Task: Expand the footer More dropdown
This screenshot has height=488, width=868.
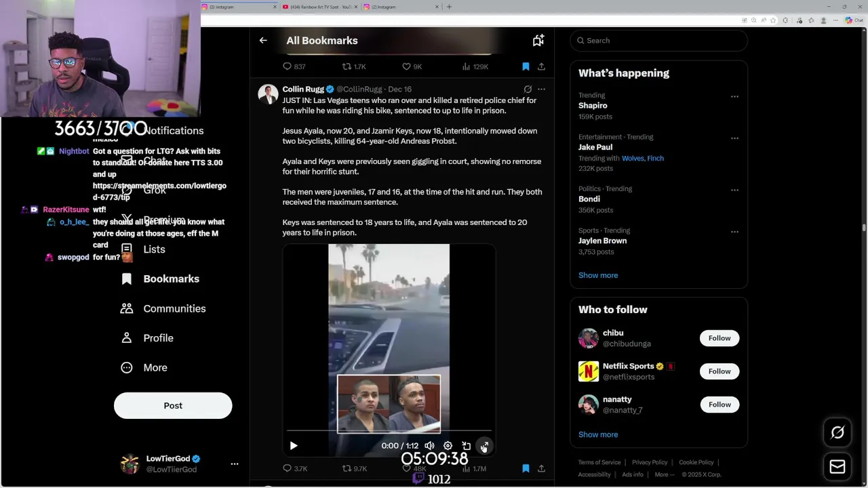Action: tap(665, 474)
